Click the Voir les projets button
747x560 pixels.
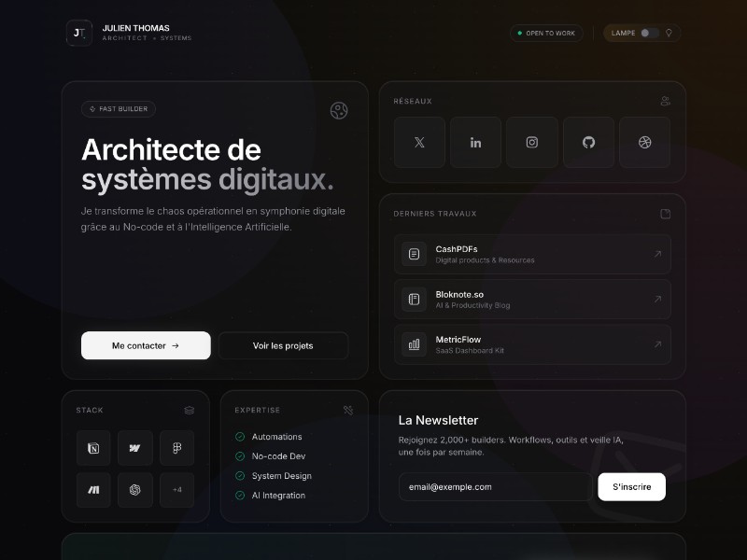pyautogui.click(x=283, y=345)
